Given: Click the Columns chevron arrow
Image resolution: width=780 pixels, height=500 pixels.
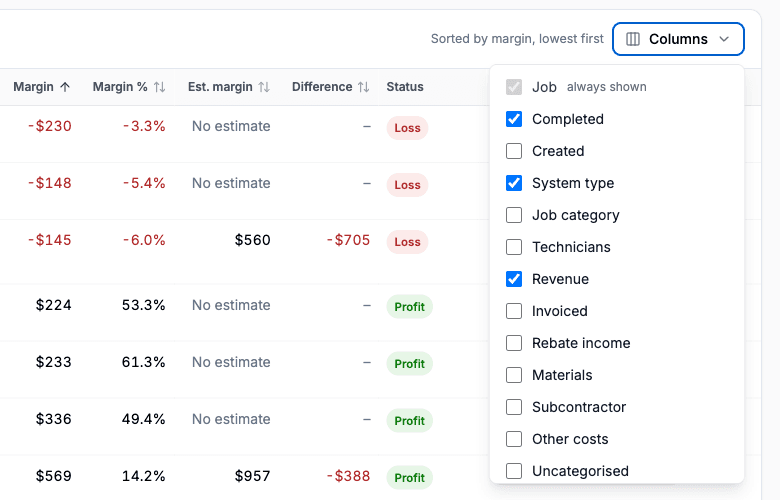Looking at the screenshot, I should pyautogui.click(x=724, y=39).
